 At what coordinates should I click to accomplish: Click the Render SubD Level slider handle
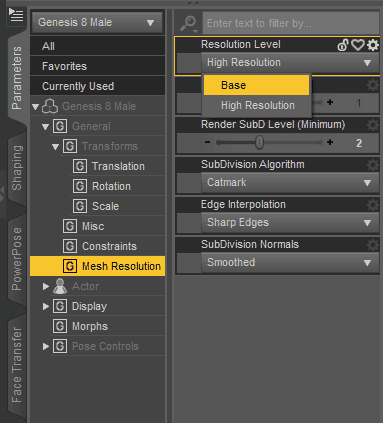click(x=259, y=143)
